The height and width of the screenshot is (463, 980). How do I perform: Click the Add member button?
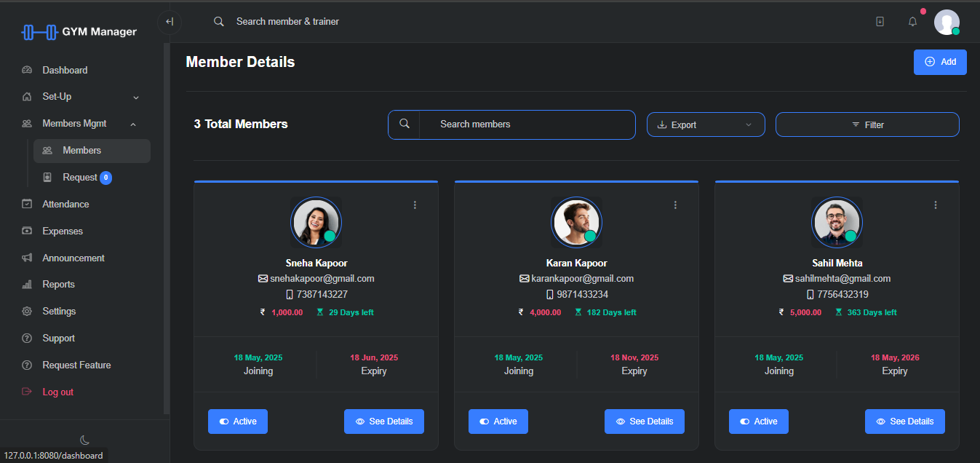click(x=940, y=62)
